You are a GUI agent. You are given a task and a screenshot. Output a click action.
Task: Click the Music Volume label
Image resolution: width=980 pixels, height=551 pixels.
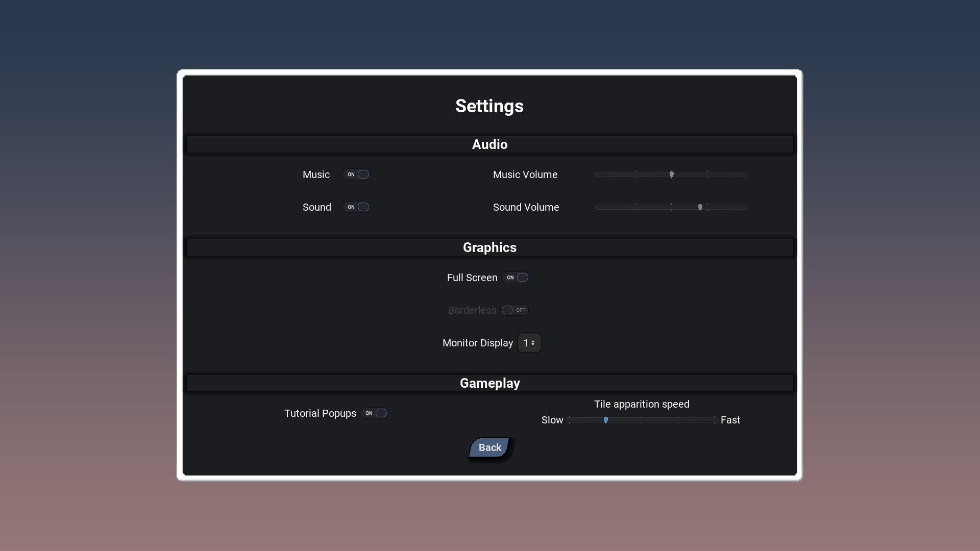click(525, 174)
